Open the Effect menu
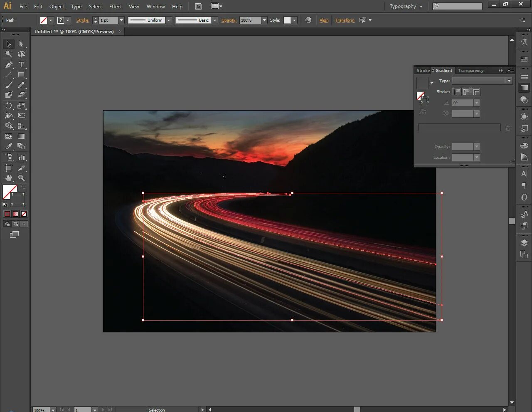The width and height of the screenshot is (532, 412). pos(116,7)
